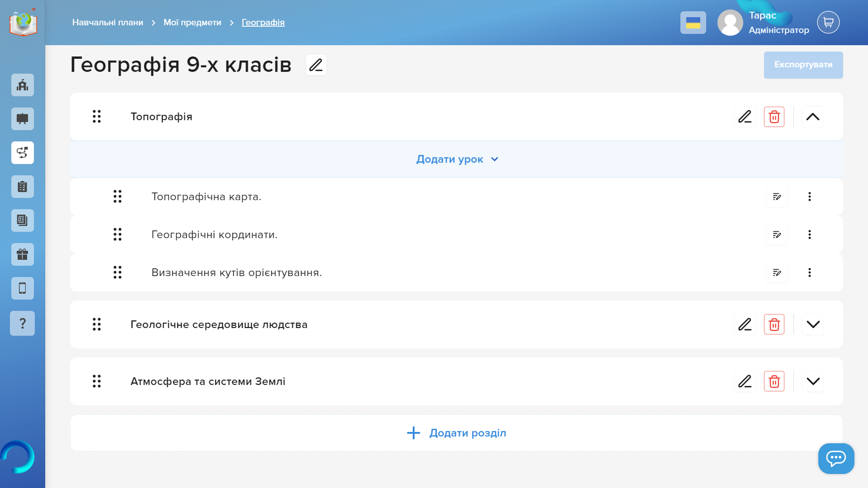The width and height of the screenshot is (868, 488).
Task: Edit notes for Визначення кутів орієнтування lesson
Action: (777, 272)
